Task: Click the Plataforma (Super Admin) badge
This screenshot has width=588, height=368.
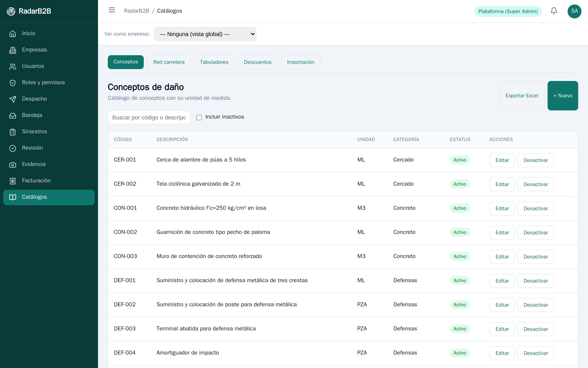Action: tap(508, 11)
